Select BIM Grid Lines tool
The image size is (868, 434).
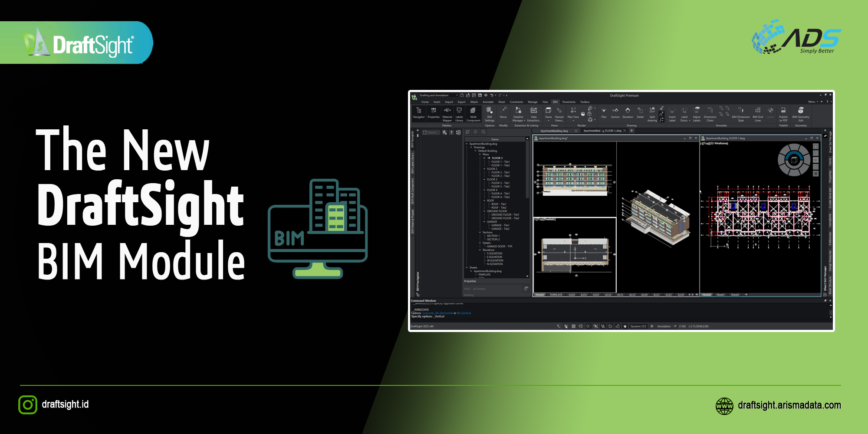pyautogui.click(x=758, y=114)
